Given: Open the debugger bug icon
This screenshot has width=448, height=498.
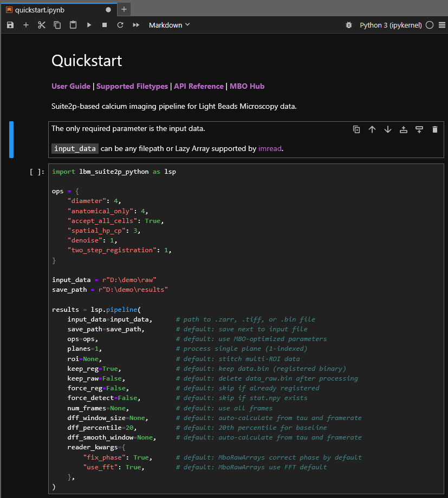Looking at the screenshot, I should (x=348, y=25).
